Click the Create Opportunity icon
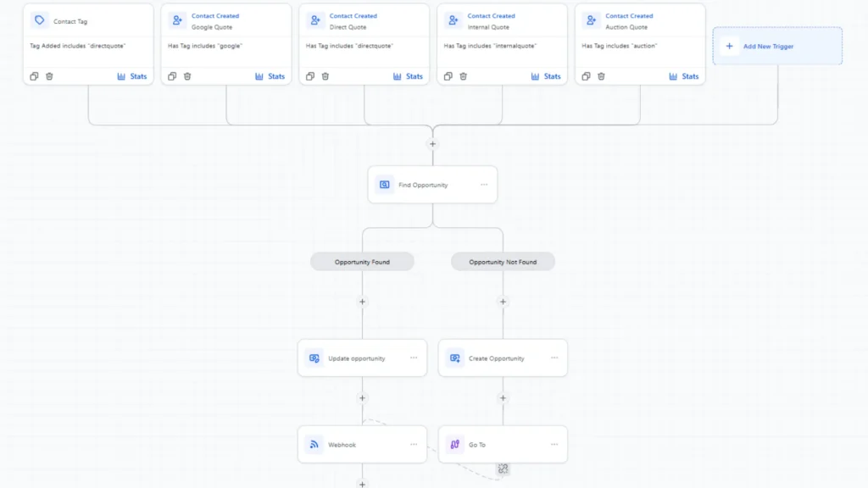The height and width of the screenshot is (488, 868). point(454,358)
